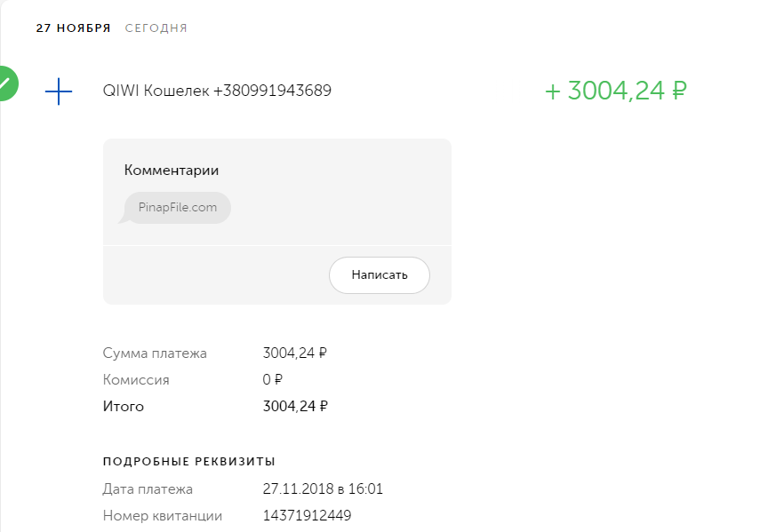Click the green + 3004,24 ₽ amount
The width and height of the screenshot is (768, 532).
pyautogui.click(x=616, y=91)
